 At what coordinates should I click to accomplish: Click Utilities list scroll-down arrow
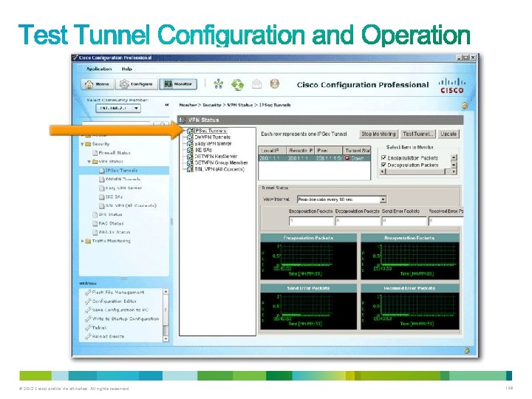coord(166,338)
